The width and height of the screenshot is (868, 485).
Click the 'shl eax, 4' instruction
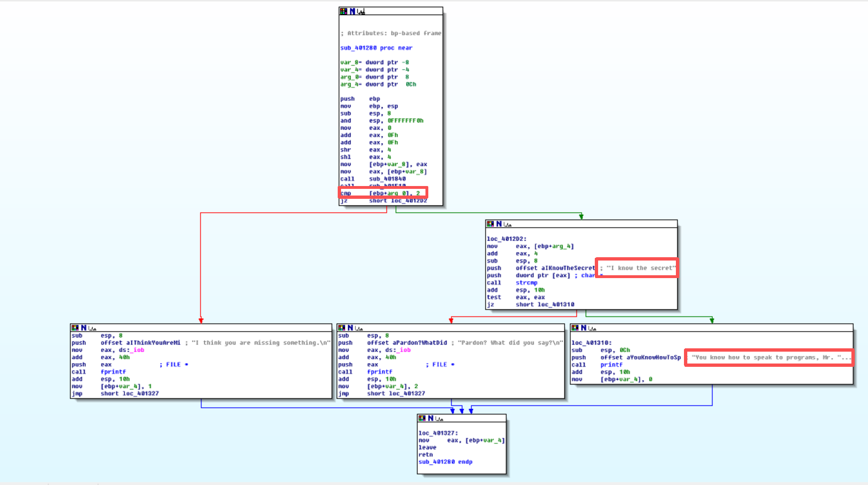(366, 157)
